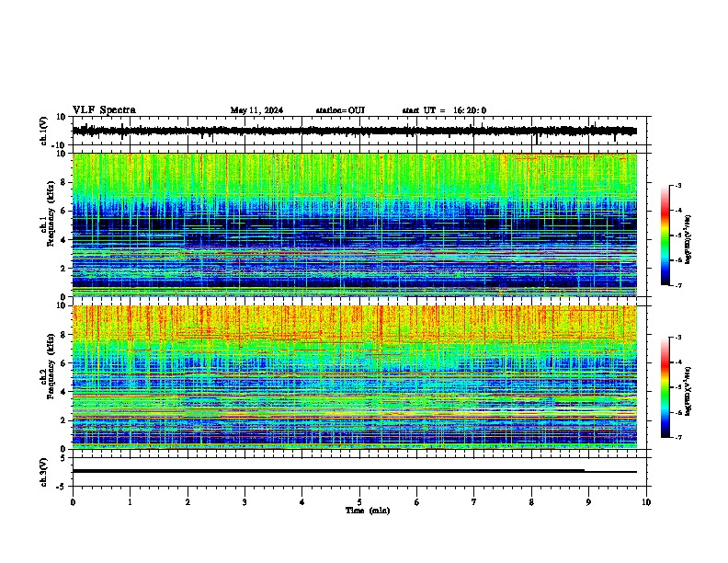Screen dimensions: 728x563
Task: Select the date text "May 11, 2024"
Action: click(x=256, y=110)
